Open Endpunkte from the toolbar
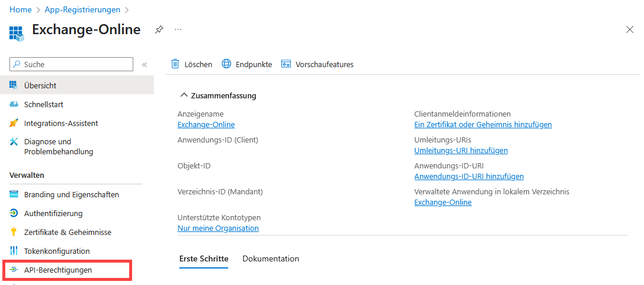 pos(247,64)
